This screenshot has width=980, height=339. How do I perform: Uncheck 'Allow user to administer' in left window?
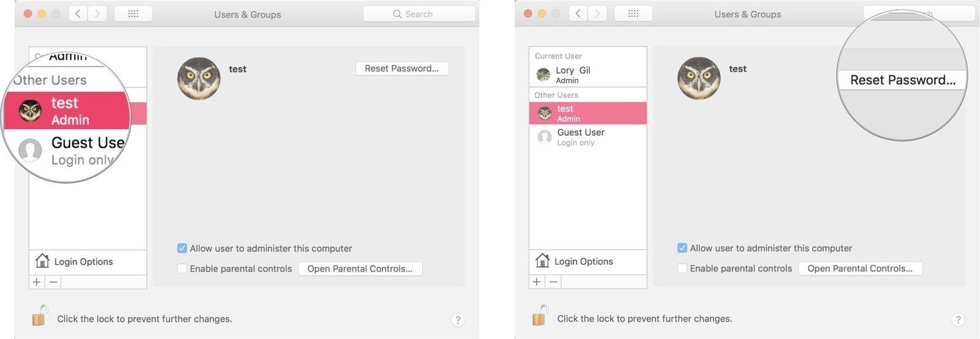(182, 248)
